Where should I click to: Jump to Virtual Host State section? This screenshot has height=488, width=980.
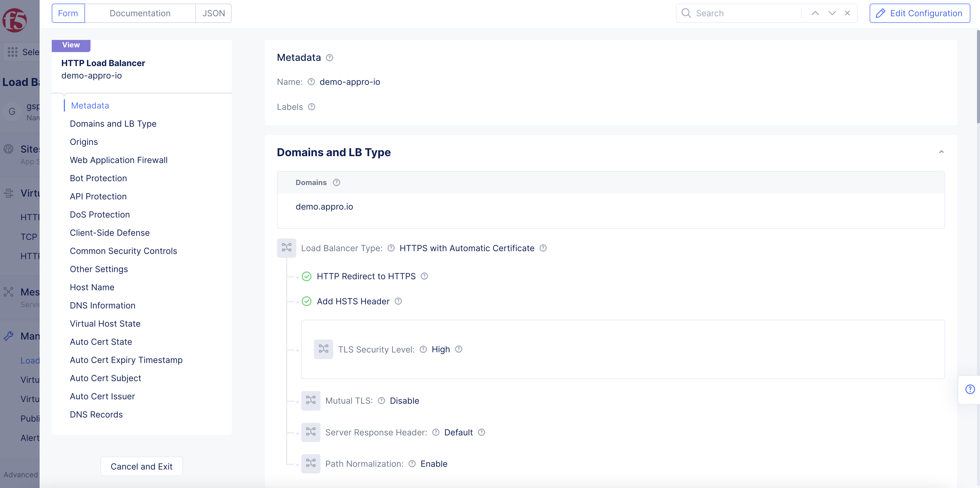point(105,324)
